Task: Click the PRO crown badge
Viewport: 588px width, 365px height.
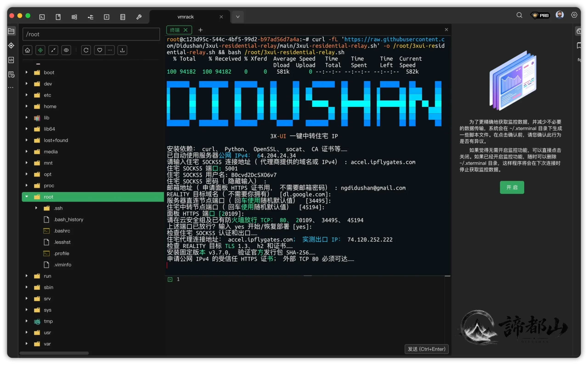Action: (540, 15)
